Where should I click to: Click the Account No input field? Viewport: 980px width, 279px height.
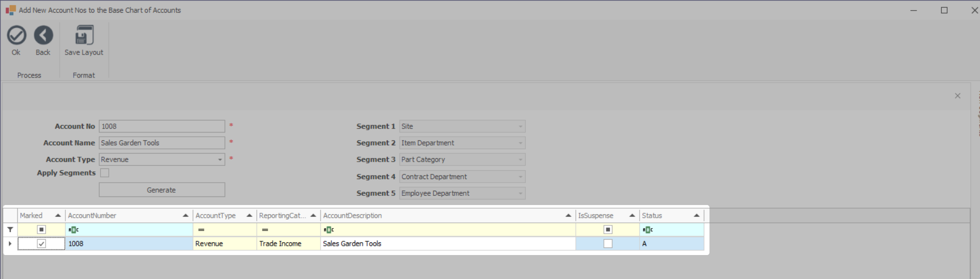pyautogui.click(x=162, y=126)
